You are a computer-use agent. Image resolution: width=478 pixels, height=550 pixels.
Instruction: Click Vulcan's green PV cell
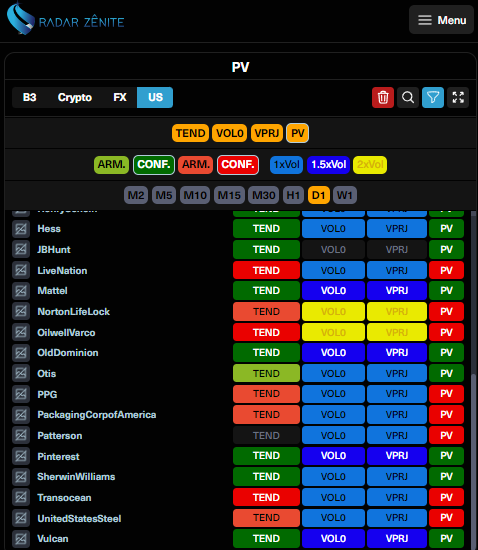(446, 538)
